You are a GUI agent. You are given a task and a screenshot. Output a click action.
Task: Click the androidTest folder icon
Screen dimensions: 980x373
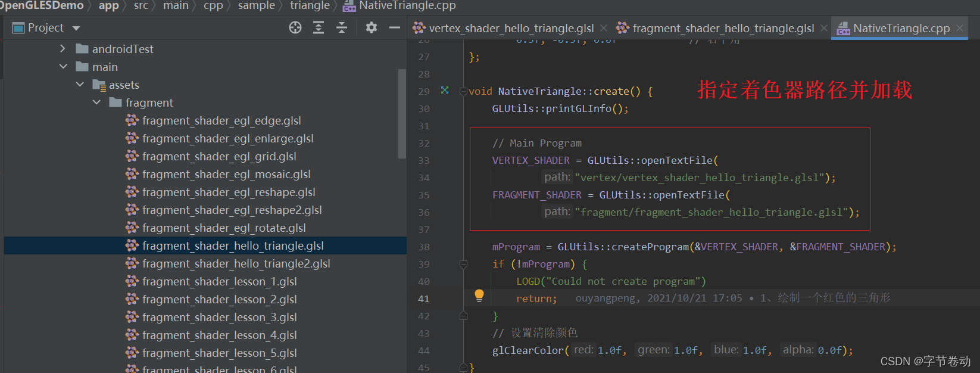[82, 49]
